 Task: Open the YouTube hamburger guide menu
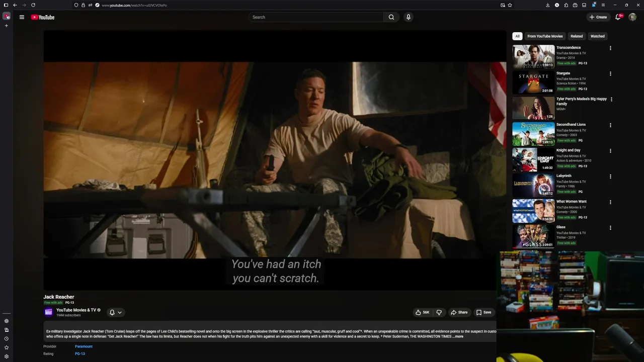(22, 17)
